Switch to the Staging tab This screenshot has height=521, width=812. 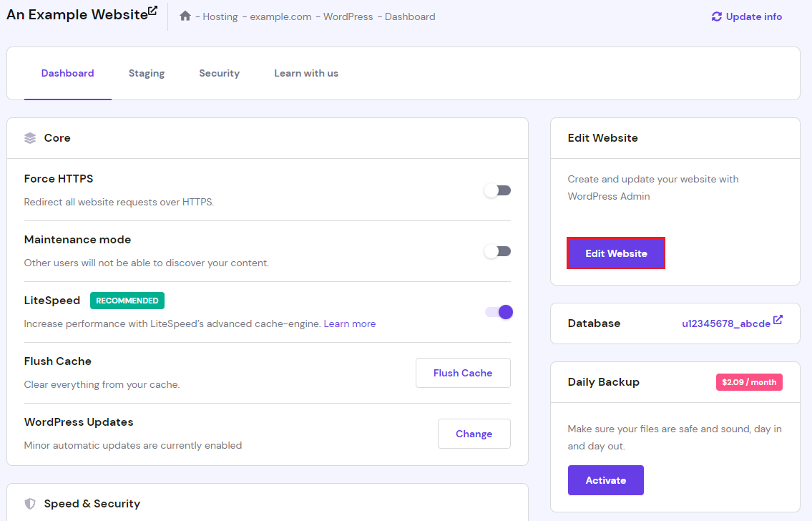(147, 73)
